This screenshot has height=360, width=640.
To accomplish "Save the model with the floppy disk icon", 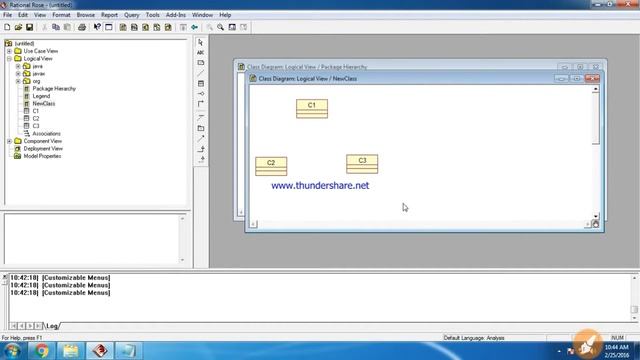I will pos(29,27).
